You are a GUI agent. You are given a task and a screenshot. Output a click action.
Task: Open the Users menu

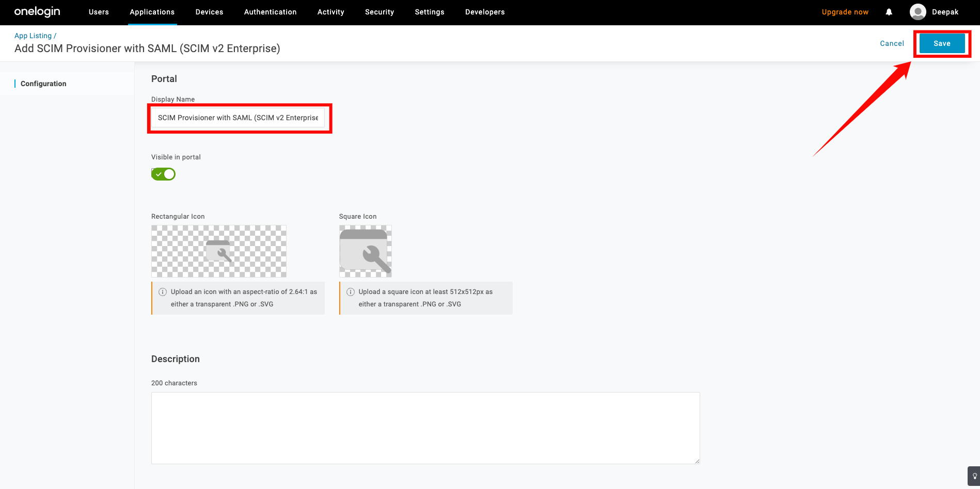[99, 12]
